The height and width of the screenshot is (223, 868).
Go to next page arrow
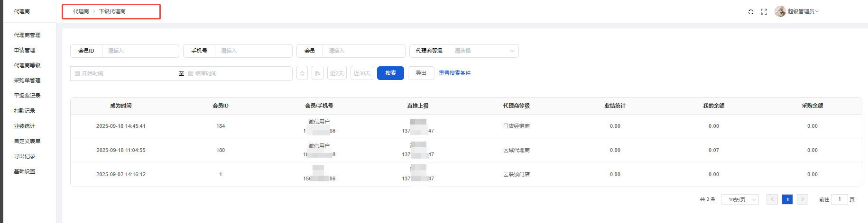(802, 199)
